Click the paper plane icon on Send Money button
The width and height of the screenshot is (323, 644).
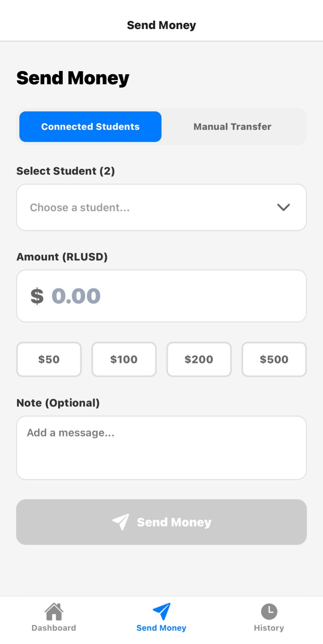coord(121,522)
